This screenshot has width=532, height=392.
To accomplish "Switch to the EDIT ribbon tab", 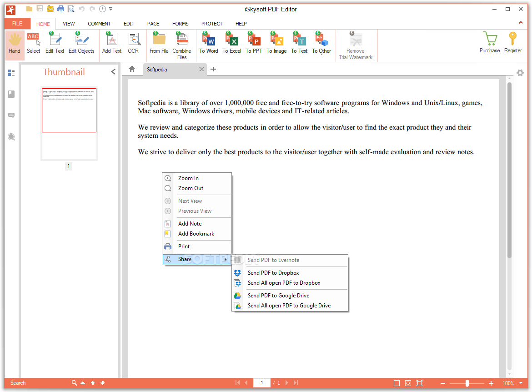I will coord(129,24).
